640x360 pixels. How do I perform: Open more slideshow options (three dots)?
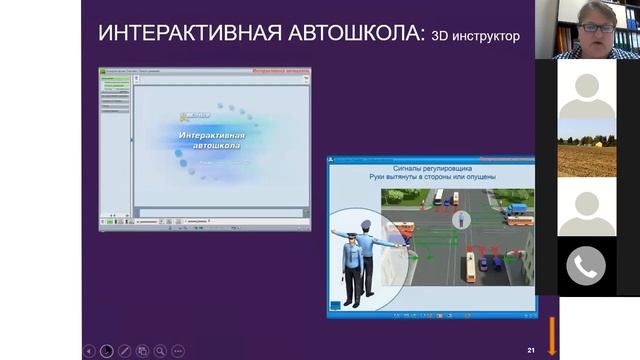coord(178,351)
